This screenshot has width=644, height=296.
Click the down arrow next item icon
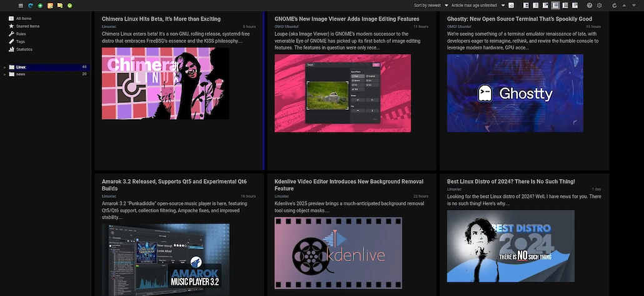(634, 6)
